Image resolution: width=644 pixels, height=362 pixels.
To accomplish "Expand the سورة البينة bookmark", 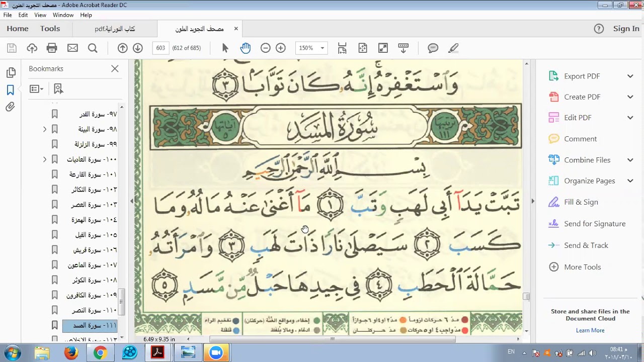I will click(x=45, y=129).
